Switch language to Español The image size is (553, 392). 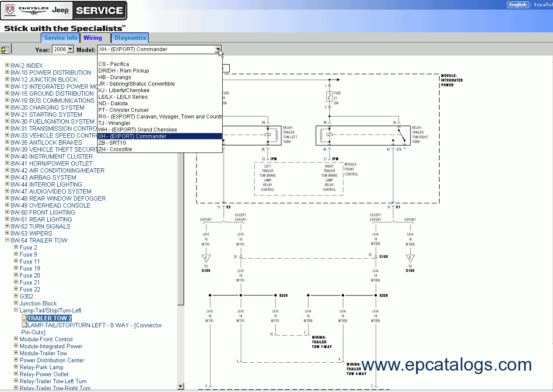tap(543, 4)
